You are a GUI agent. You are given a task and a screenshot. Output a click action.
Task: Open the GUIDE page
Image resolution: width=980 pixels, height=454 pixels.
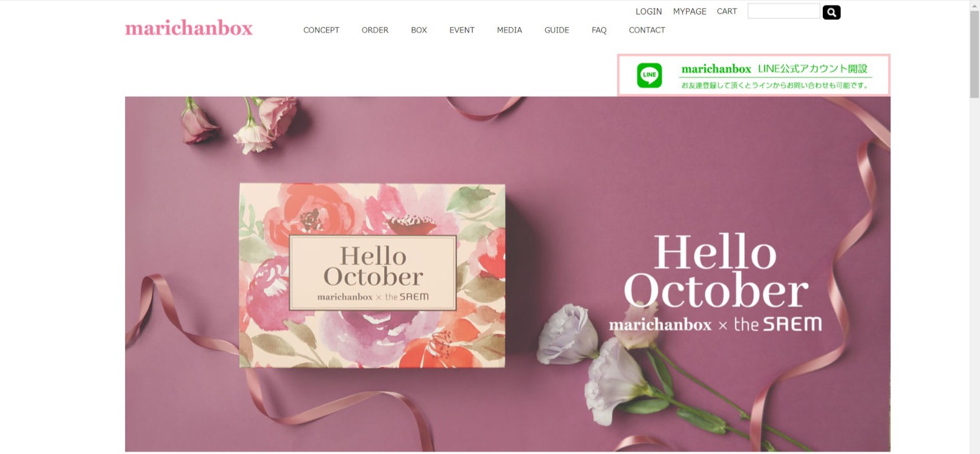tap(557, 30)
